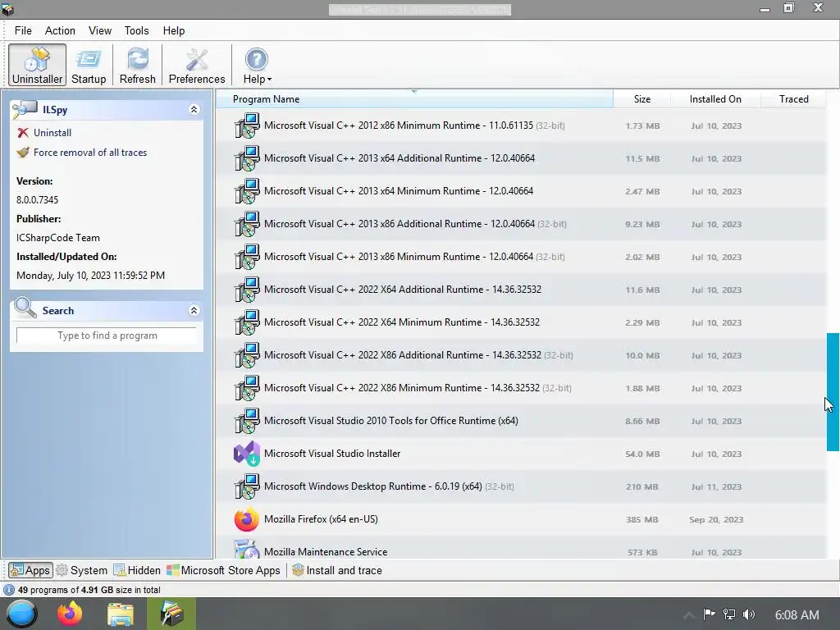
Task: Launch Firefox from the taskbar
Action: click(71, 614)
